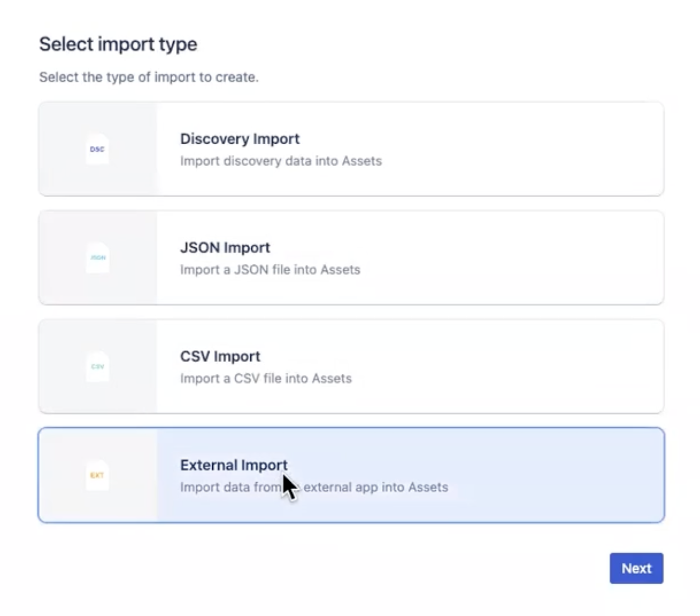Select the JSON Import title
The width and height of the screenshot is (700, 616).
pos(225,247)
